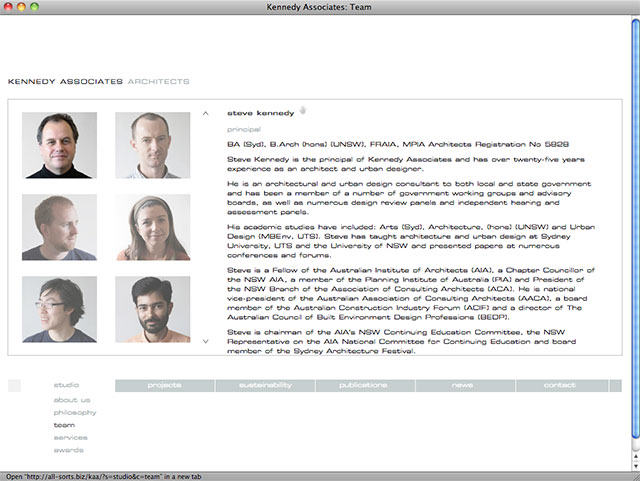Image resolution: width=640 pixels, height=481 pixels.
Task: Go to the services page
Action: click(71, 438)
